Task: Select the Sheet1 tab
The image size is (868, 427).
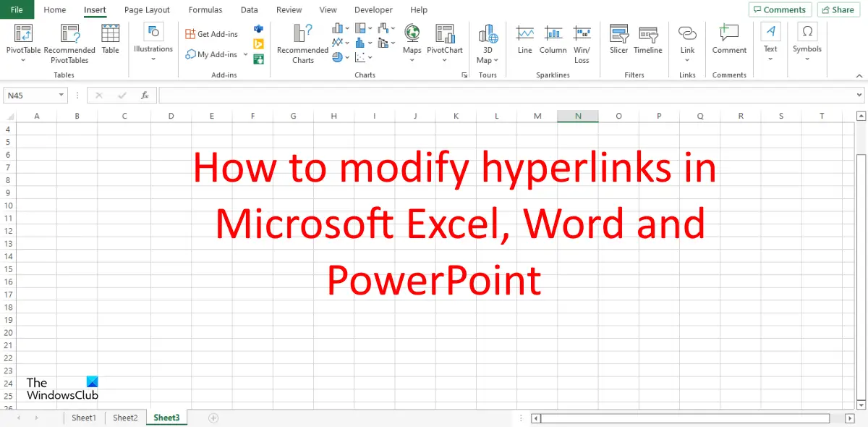Action: point(83,418)
